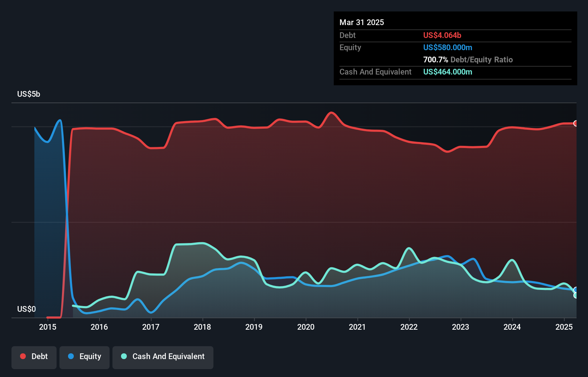Click the 2023 x-axis label
The image size is (588, 377).
(461, 327)
